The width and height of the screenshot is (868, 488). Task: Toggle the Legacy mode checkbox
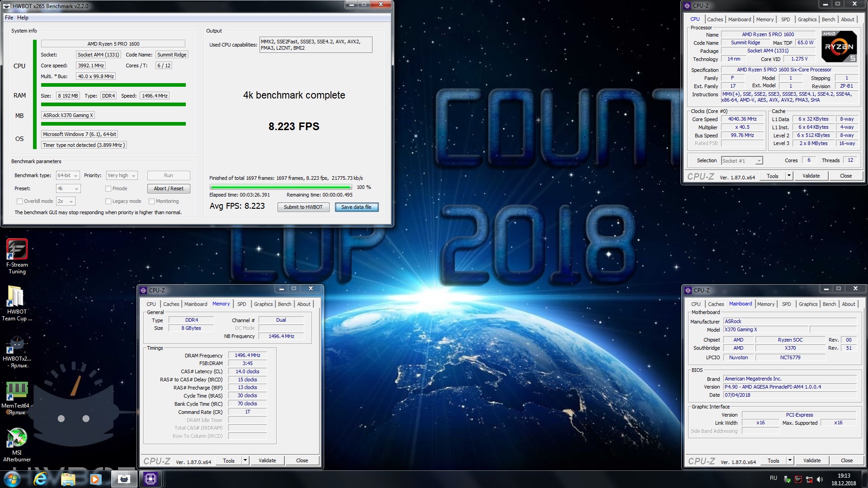[108, 201]
